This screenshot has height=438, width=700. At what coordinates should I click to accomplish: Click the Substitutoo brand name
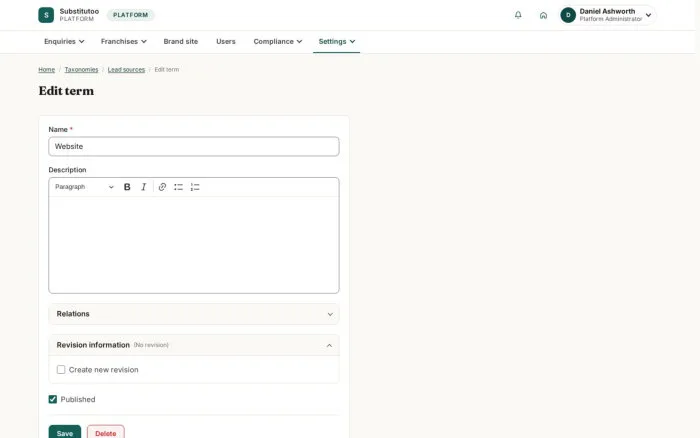click(x=79, y=11)
